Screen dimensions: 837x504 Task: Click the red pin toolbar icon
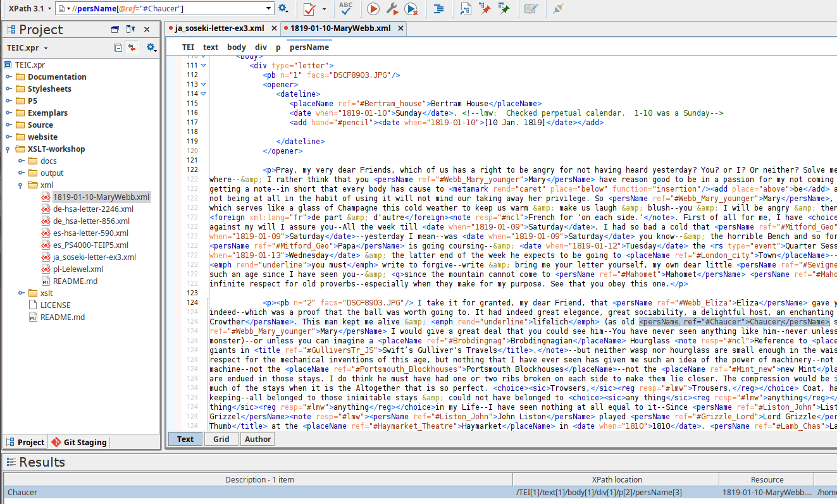pyautogui.click(x=485, y=9)
